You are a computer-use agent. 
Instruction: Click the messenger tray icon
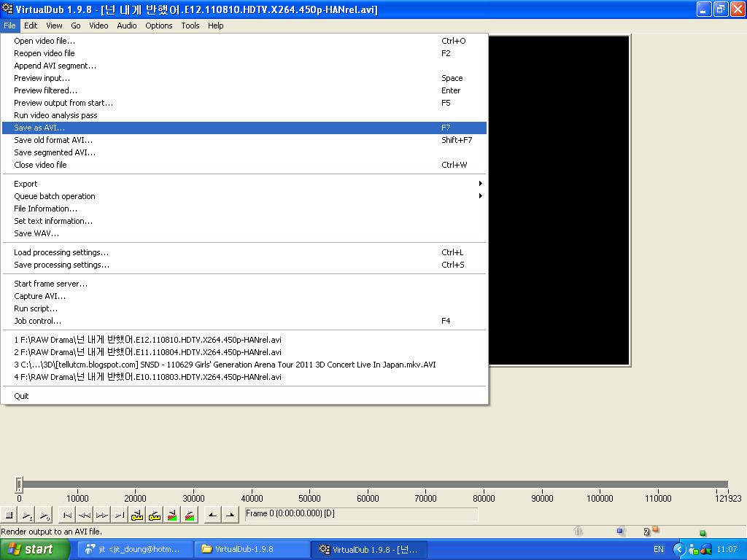click(x=694, y=550)
